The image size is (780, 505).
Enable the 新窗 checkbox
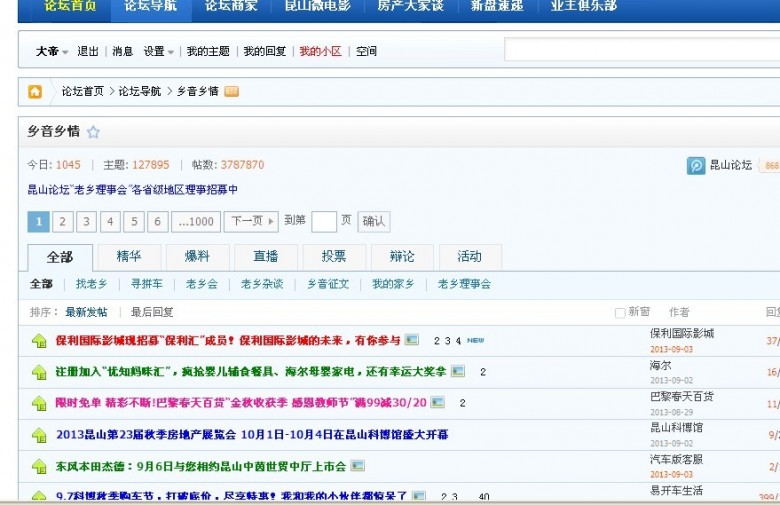[x=620, y=313]
